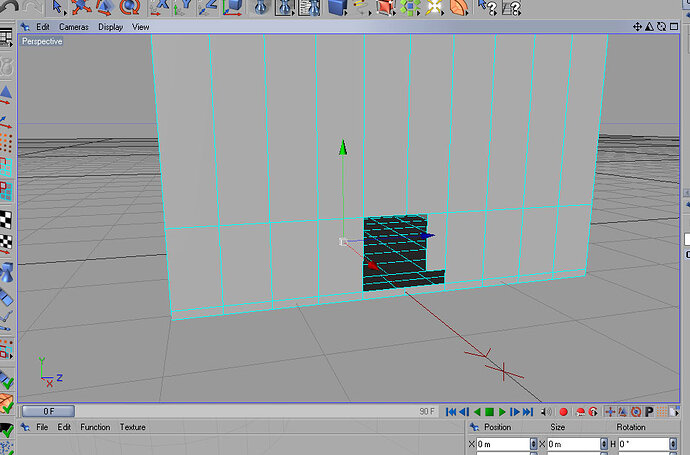
Task: Click the context help arrow icon
Action: click(x=488, y=7)
